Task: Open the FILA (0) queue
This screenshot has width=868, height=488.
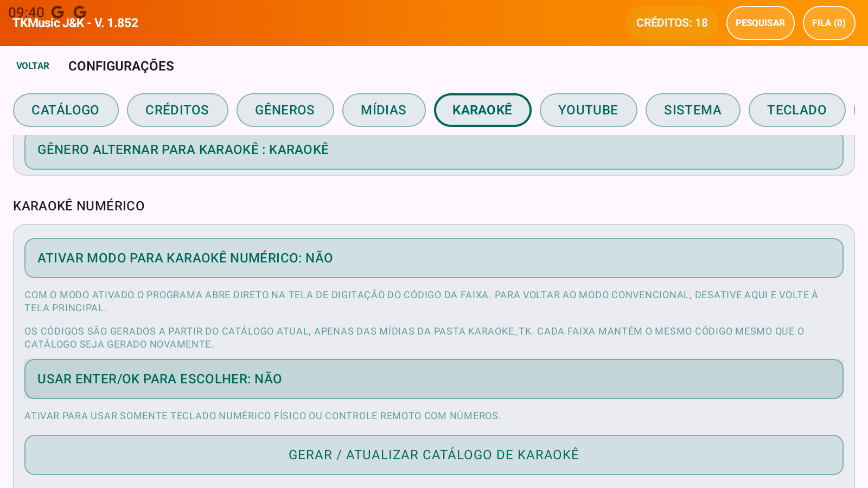Action: (x=829, y=23)
